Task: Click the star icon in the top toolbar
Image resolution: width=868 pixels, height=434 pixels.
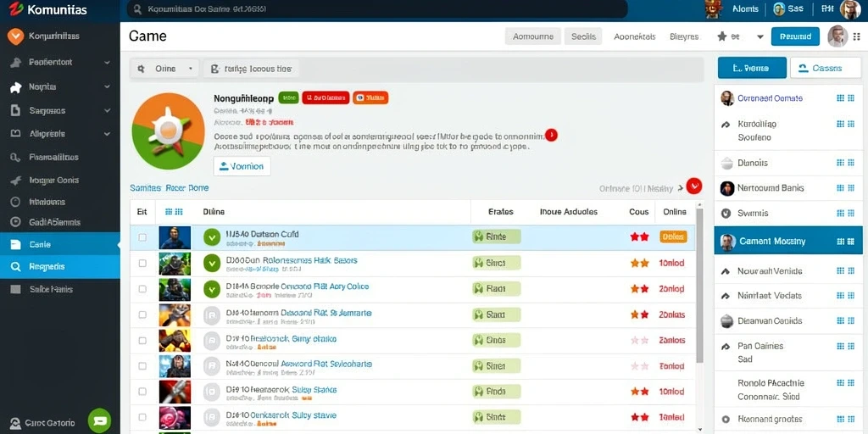Action: point(722,36)
